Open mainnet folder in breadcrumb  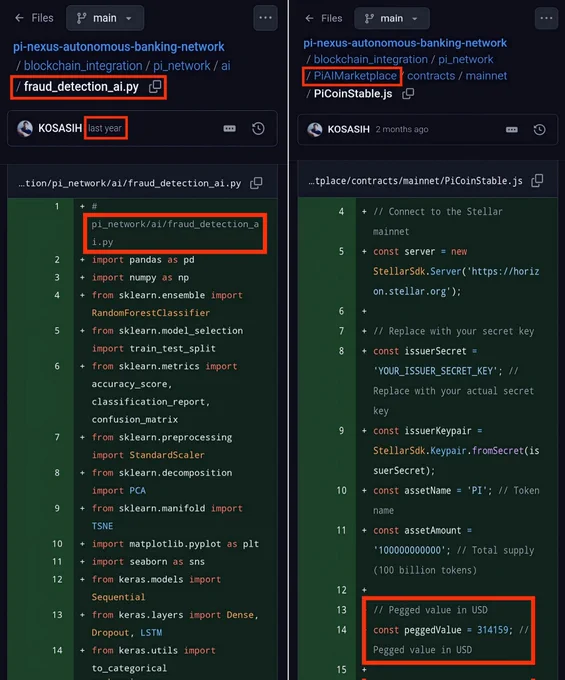pyautogui.click(x=486, y=76)
